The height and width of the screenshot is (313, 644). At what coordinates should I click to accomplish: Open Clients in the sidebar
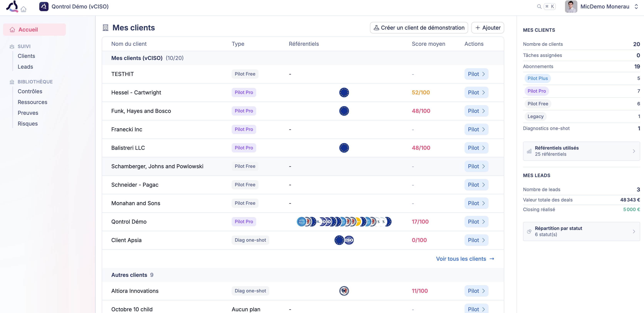click(26, 56)
